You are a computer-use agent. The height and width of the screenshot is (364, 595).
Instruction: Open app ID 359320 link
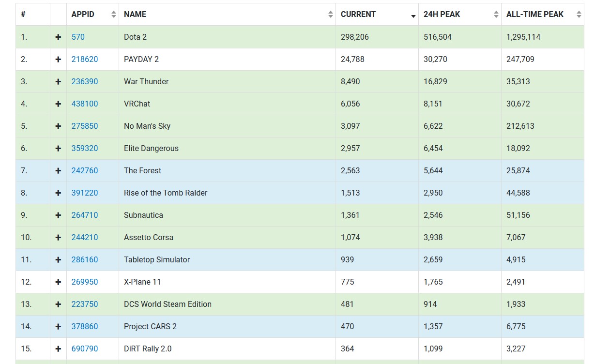85,148
